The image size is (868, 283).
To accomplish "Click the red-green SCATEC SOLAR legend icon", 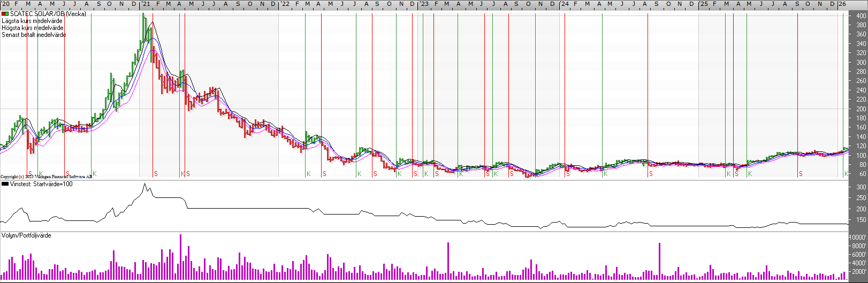I will point(5,14).
